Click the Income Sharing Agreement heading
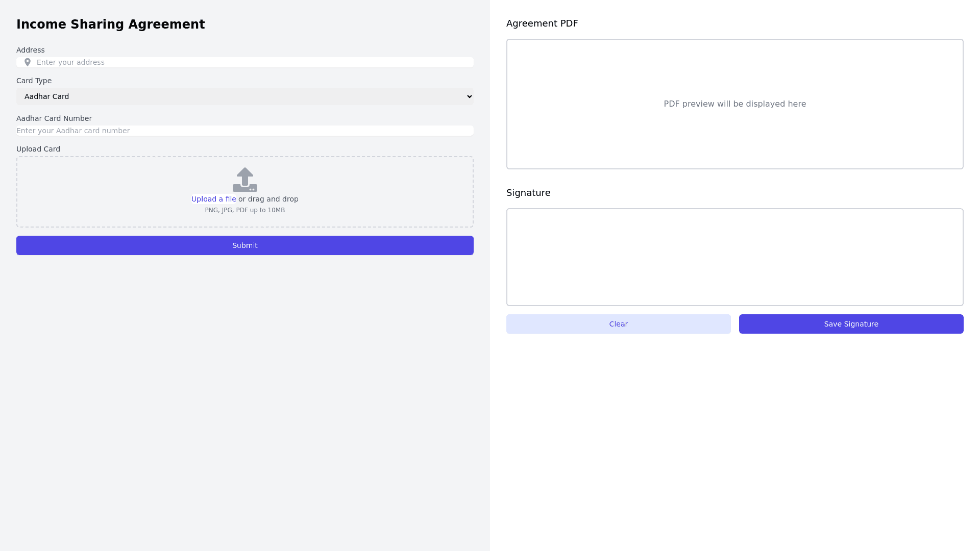980x551 pixels. click(111, 24)
